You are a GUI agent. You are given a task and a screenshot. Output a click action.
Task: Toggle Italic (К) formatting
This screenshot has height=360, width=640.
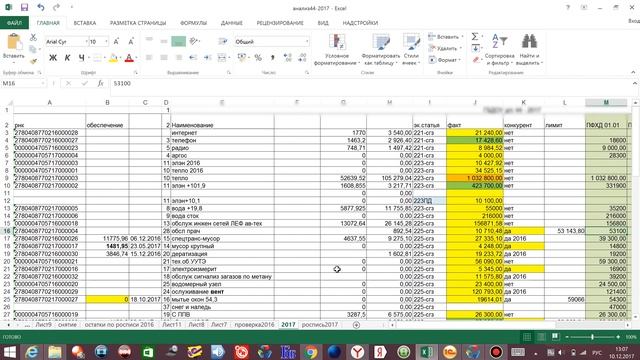coord(67,58)
